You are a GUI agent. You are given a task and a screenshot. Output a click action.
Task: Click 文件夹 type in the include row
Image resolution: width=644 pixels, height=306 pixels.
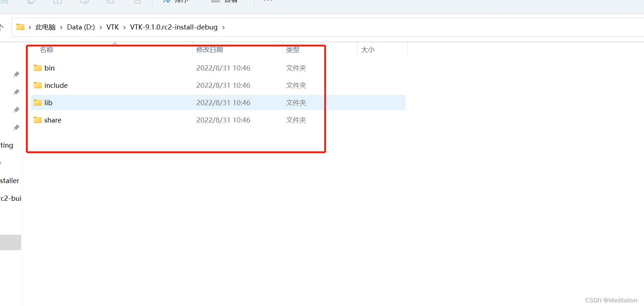[x=296, y=85]
